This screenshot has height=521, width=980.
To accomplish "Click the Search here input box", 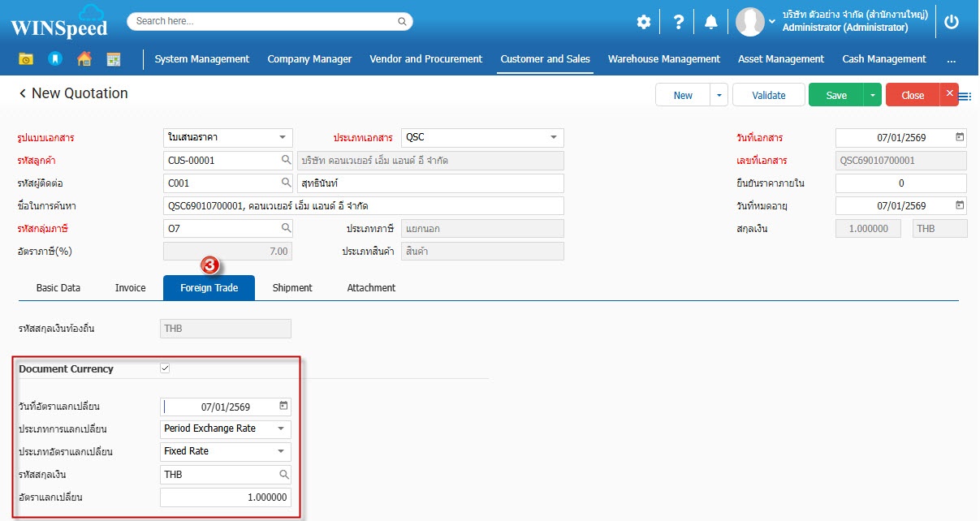I will (x=270, y=22).
